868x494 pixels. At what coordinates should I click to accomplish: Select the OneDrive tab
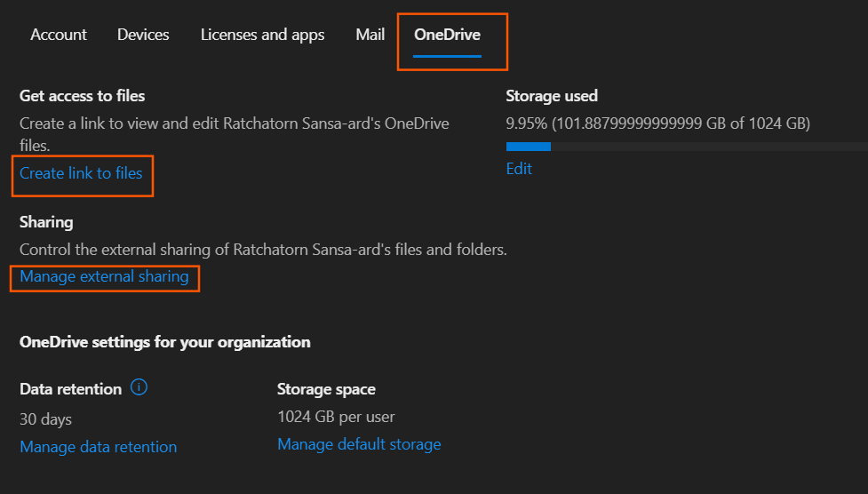(x=447, y=35)
